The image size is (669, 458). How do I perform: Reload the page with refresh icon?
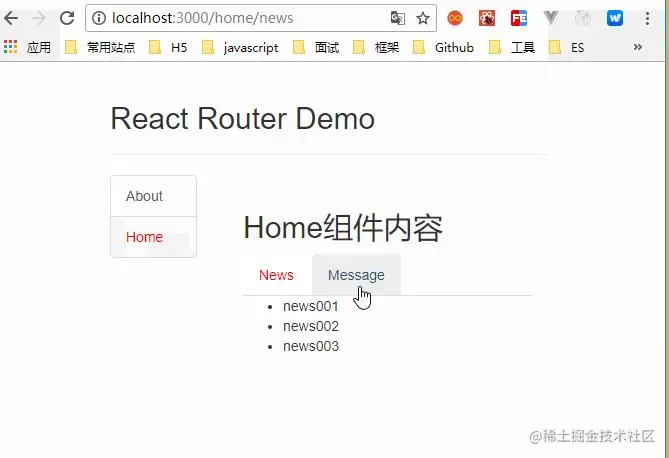coord(67,18)
